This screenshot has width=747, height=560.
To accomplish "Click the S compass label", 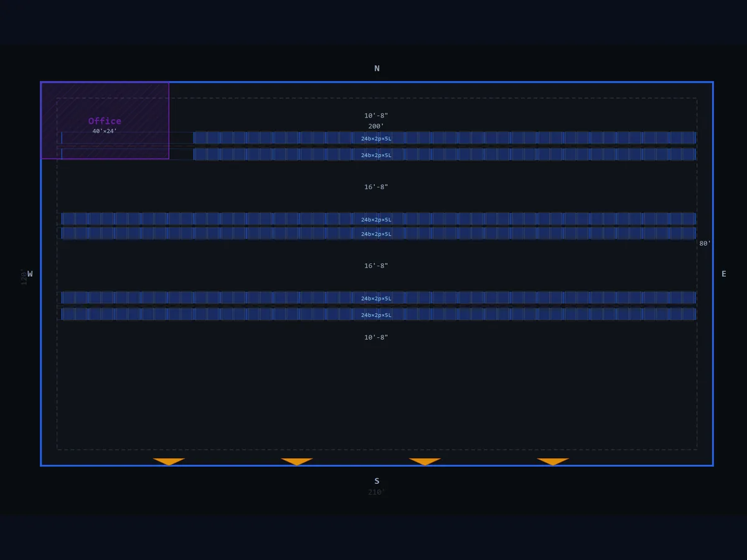I will tap(377, 481).
